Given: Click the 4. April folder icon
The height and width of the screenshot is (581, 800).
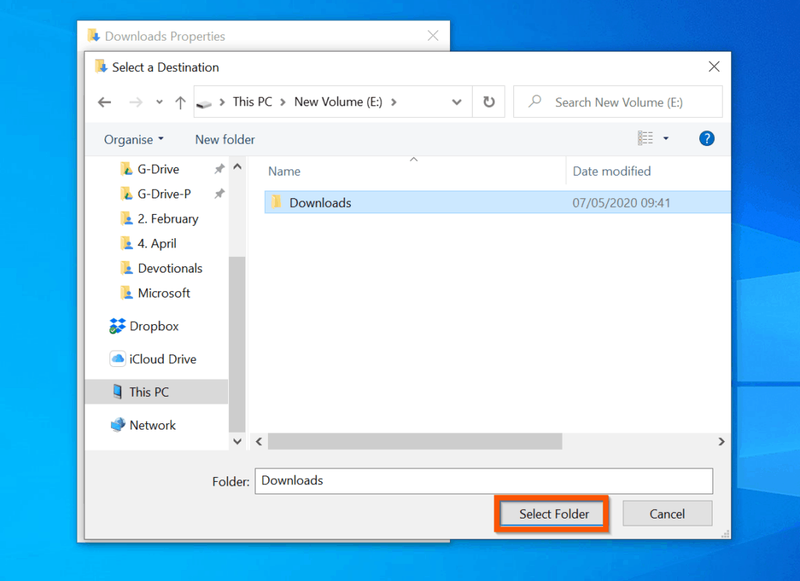Looking at the screenshot, I should 127,243.
